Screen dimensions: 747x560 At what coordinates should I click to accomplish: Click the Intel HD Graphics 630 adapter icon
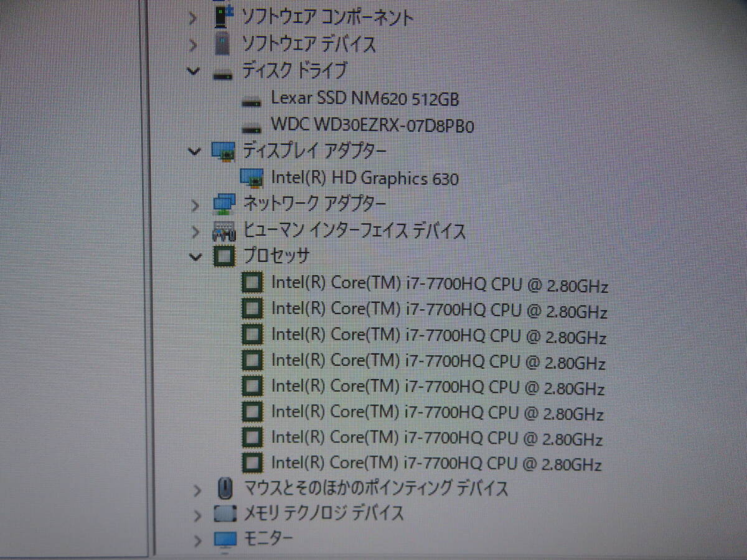click(x=252, y=178)
